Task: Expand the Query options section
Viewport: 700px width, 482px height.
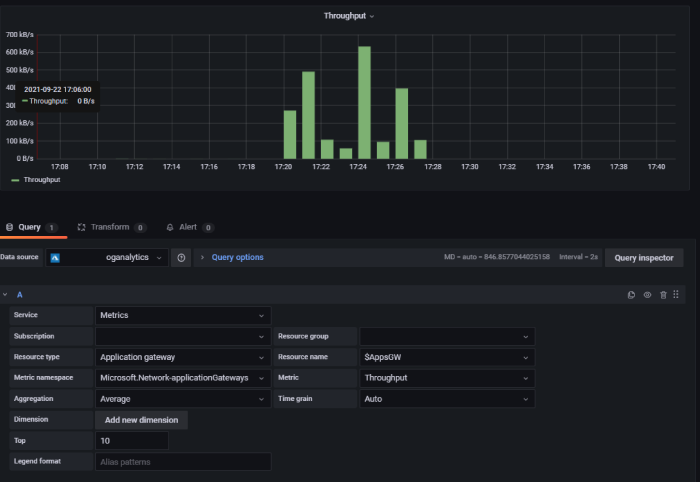Action: [x=237, y=257]
